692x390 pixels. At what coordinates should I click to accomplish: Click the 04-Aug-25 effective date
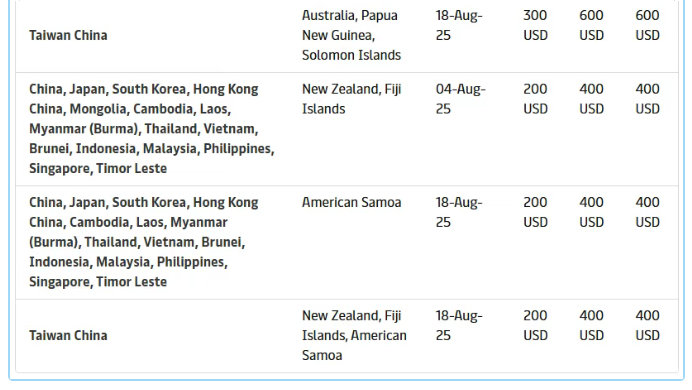460,99
